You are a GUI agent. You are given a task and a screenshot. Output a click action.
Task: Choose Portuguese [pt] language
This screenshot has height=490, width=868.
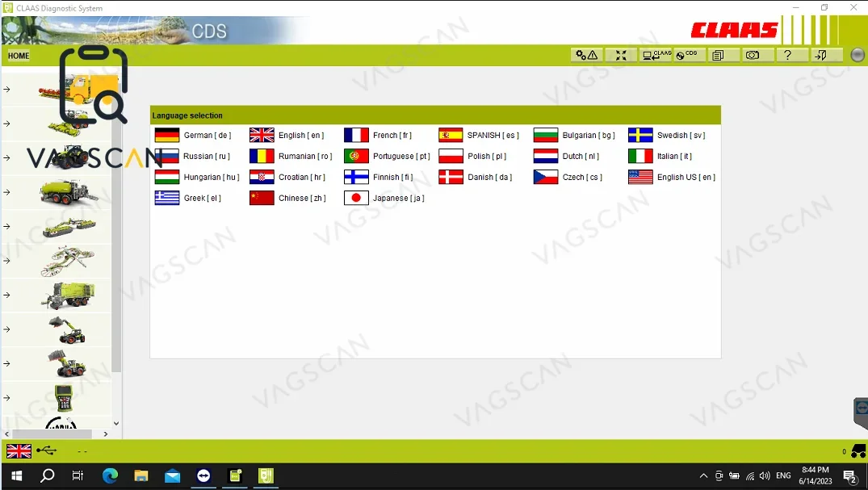(x=387, y=156)
